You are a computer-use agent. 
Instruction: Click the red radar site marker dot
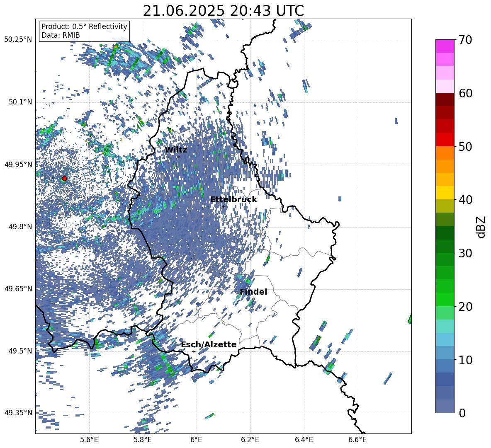coord(64,179)
